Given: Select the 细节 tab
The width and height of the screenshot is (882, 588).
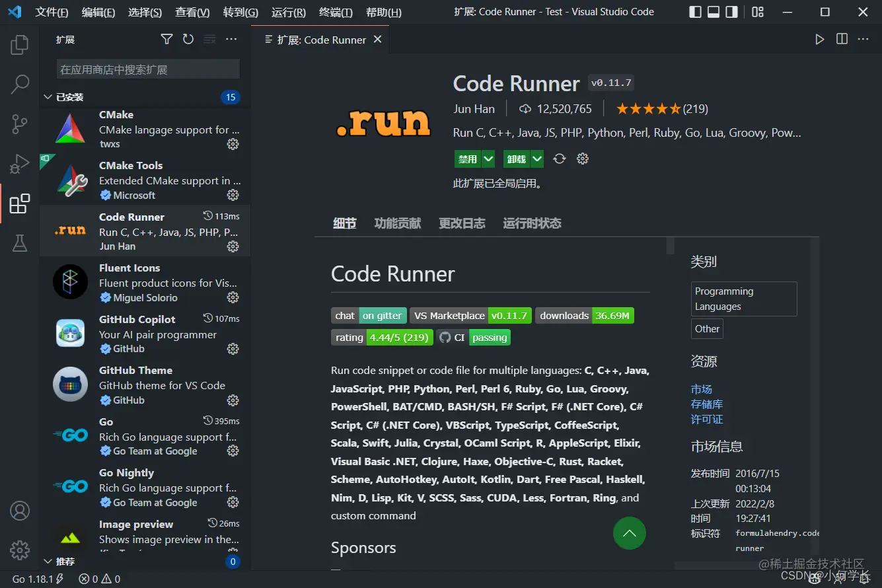Looking at the screenshot, I should point(344,223).
